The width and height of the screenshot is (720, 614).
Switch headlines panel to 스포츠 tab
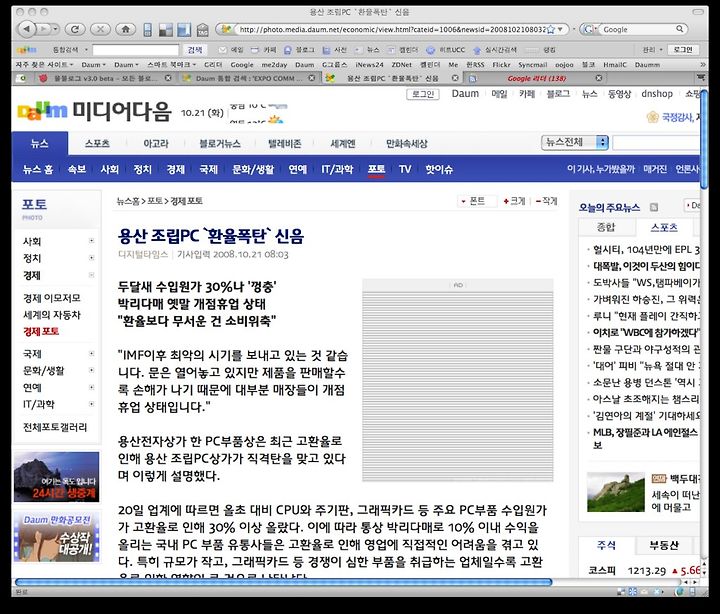pyautogui.click(x=664, y=227)
